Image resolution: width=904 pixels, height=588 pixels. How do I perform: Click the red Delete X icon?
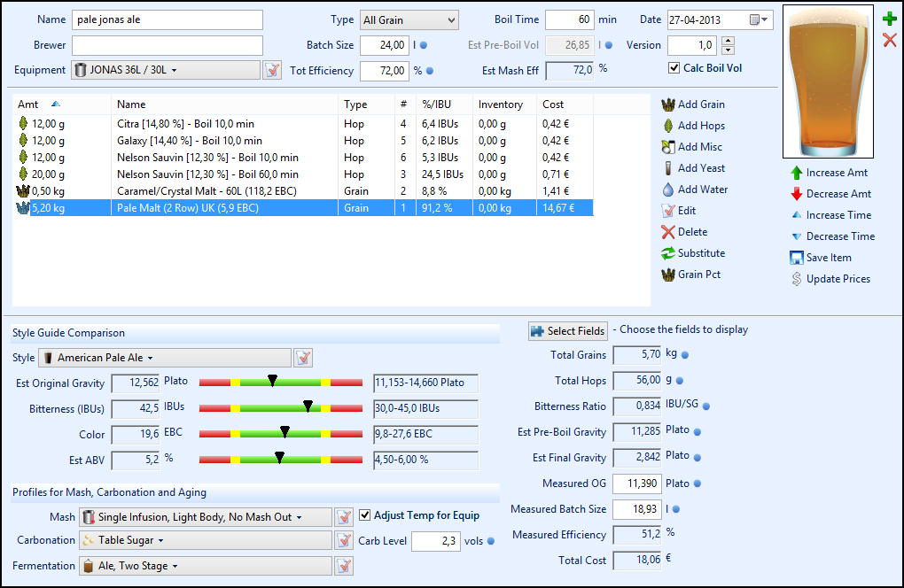(668, 232)
